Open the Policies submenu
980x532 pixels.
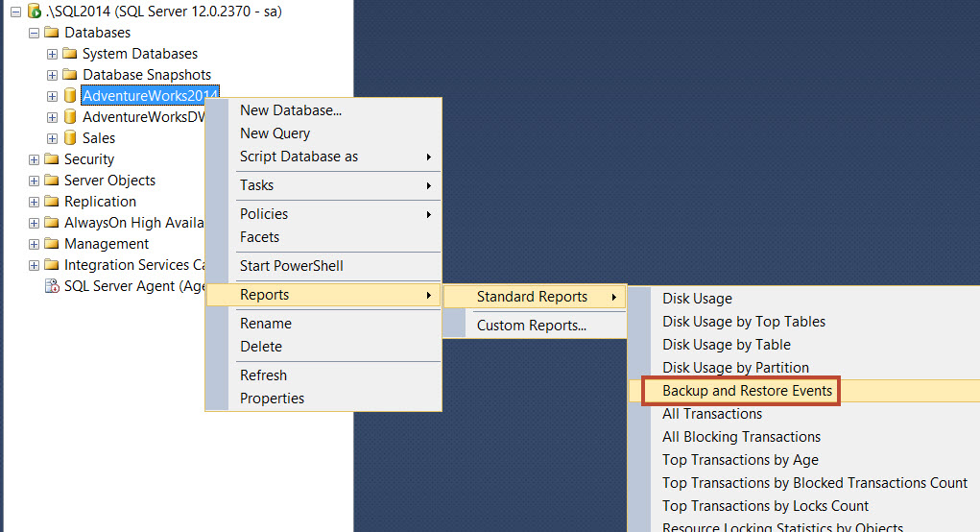[323, 214]
